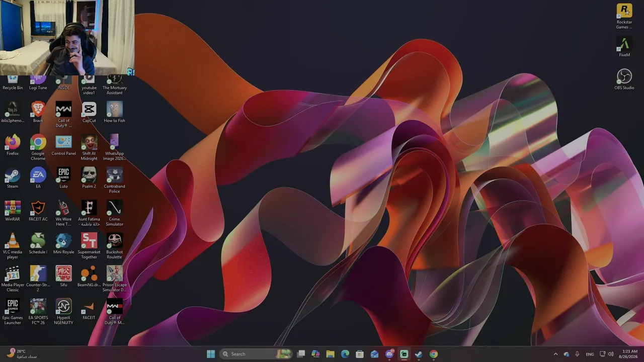Switch to Steam in the taskbar

point(419,354)
